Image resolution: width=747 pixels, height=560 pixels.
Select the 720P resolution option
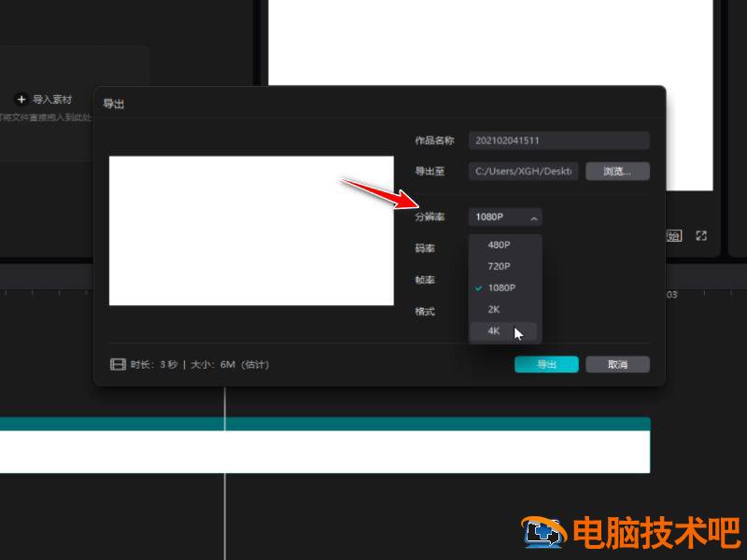pos(498,266)
